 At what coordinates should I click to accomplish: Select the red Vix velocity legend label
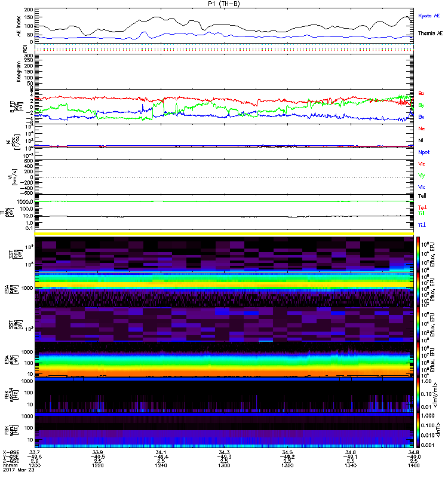coord(422,164)
